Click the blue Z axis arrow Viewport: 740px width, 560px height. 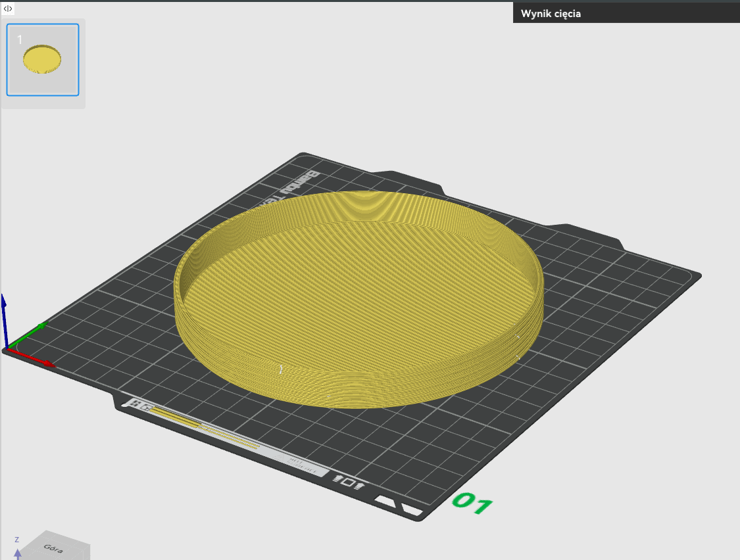coord(4,321)
